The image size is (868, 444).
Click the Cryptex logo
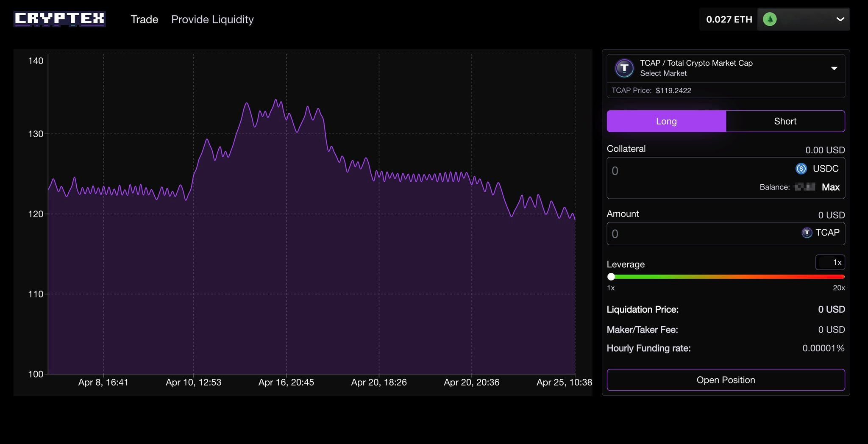click(x=59, y=19)
